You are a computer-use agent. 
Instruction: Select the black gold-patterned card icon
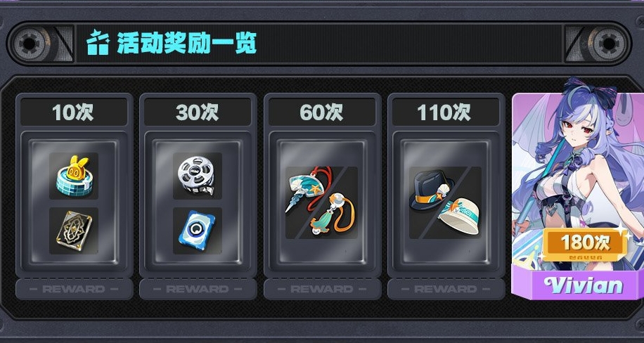coord(74,231)
